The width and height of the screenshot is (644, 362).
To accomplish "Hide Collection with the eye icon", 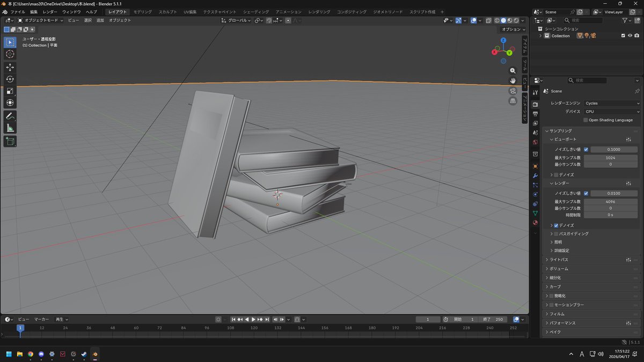I will click(x=630, y=35).
